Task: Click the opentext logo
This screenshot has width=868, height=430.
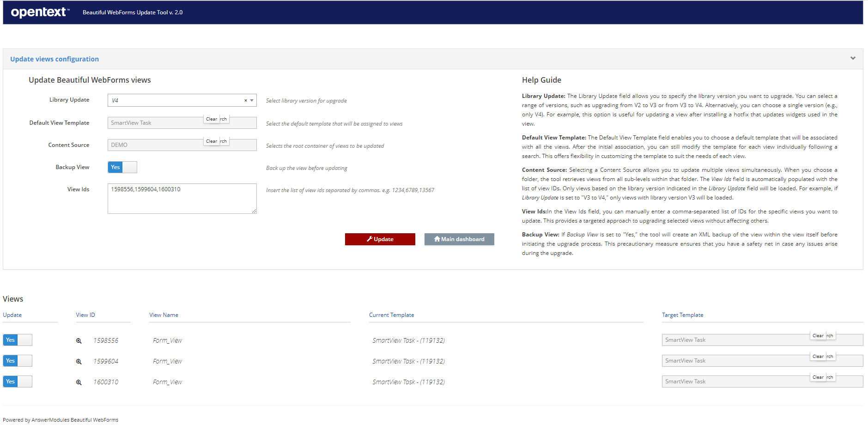Action: tap(40, 12)
